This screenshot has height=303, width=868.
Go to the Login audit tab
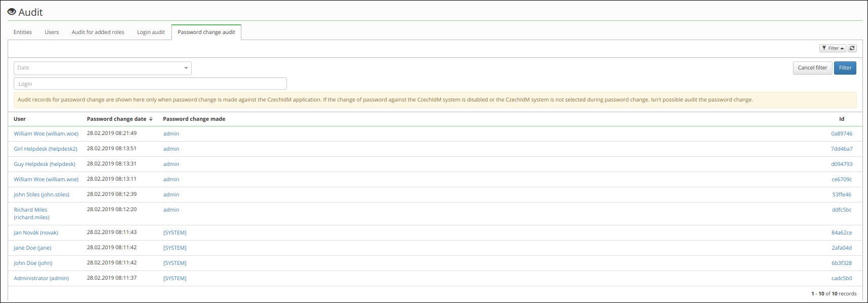pos(151,32)
